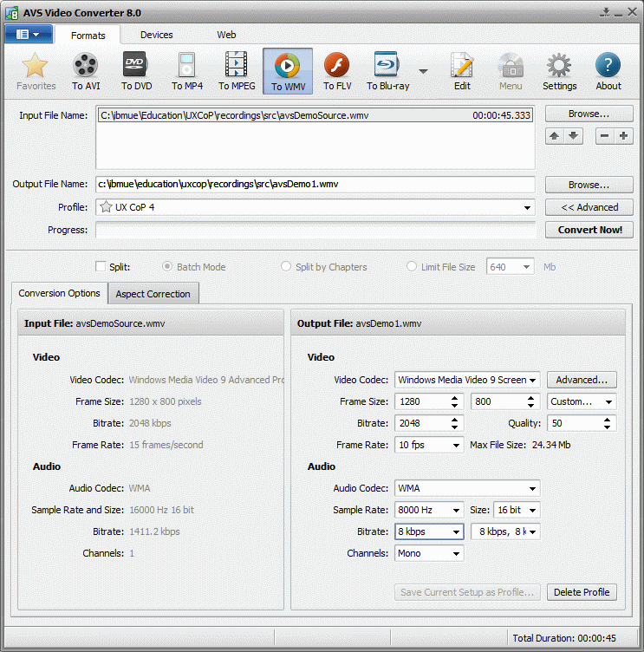The width and height of the screenshot is (644, 652).
Task: Decrease Quality 50 with down arrow
Action: pyautogui.click(x=608, y=427)
